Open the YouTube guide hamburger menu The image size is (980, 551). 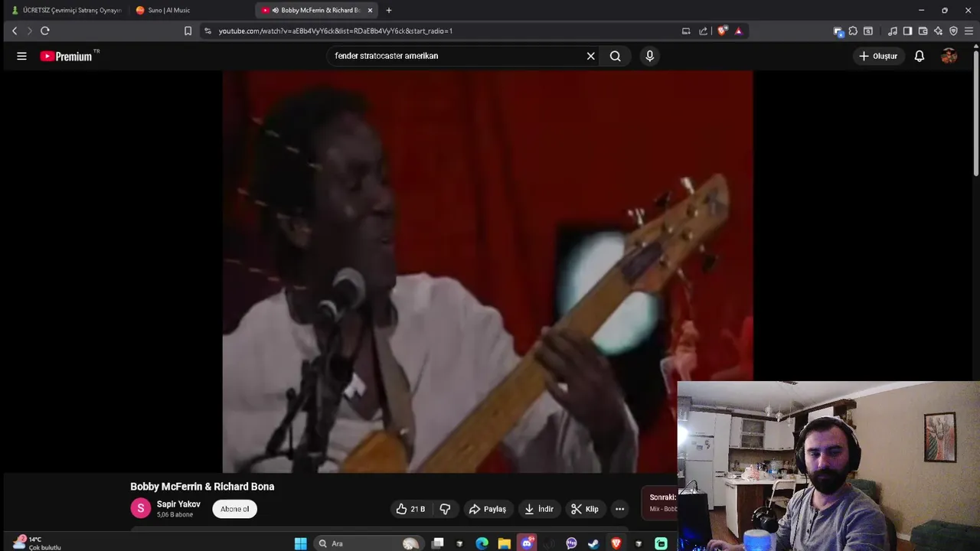pyautogui.click(x=21, y=56)
